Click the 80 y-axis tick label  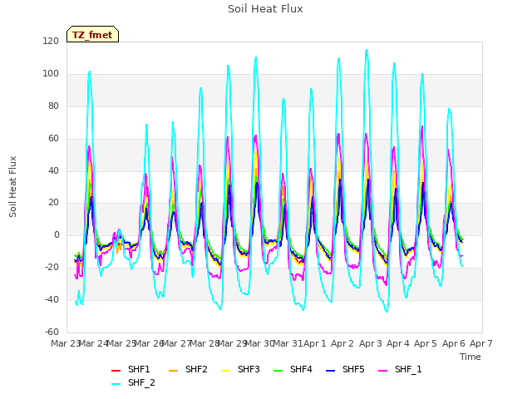coord(53,106)
